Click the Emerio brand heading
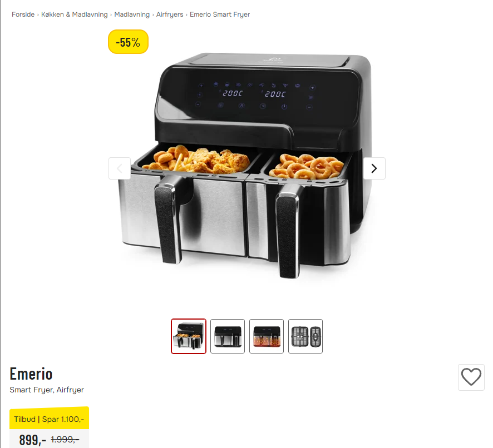This screenshot has width=493, height=448. pos(31,374)
